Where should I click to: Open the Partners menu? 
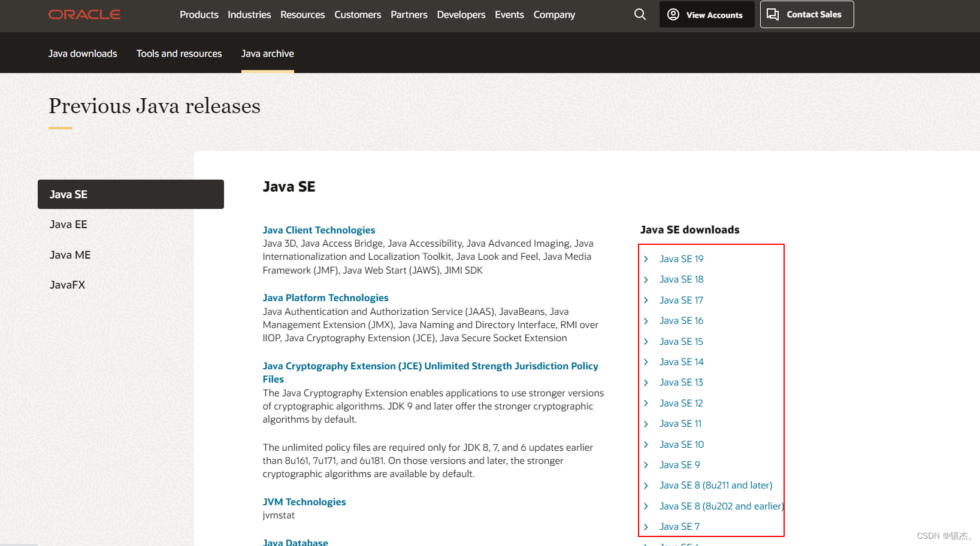(409, 14)
